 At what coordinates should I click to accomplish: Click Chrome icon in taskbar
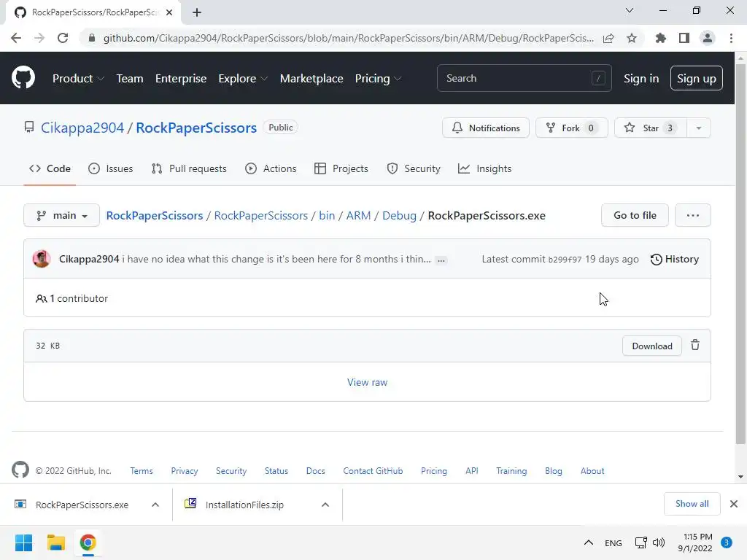point(88,542)
